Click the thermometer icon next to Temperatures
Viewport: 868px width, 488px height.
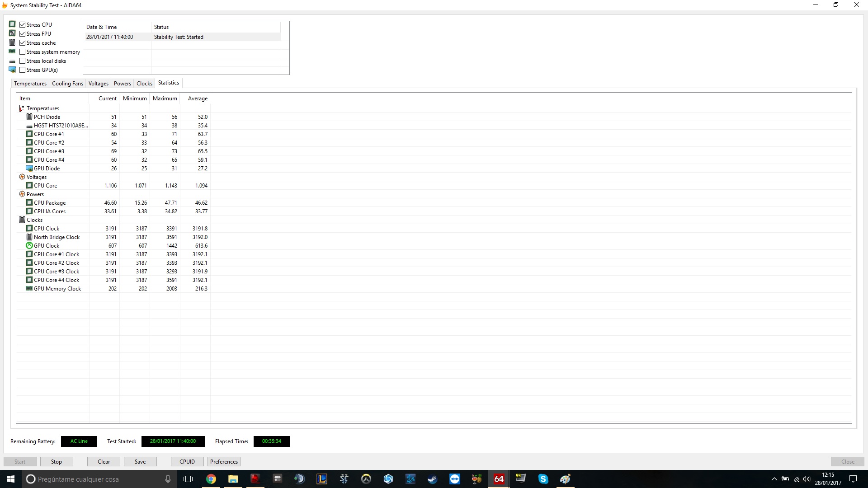coord(22,108)
